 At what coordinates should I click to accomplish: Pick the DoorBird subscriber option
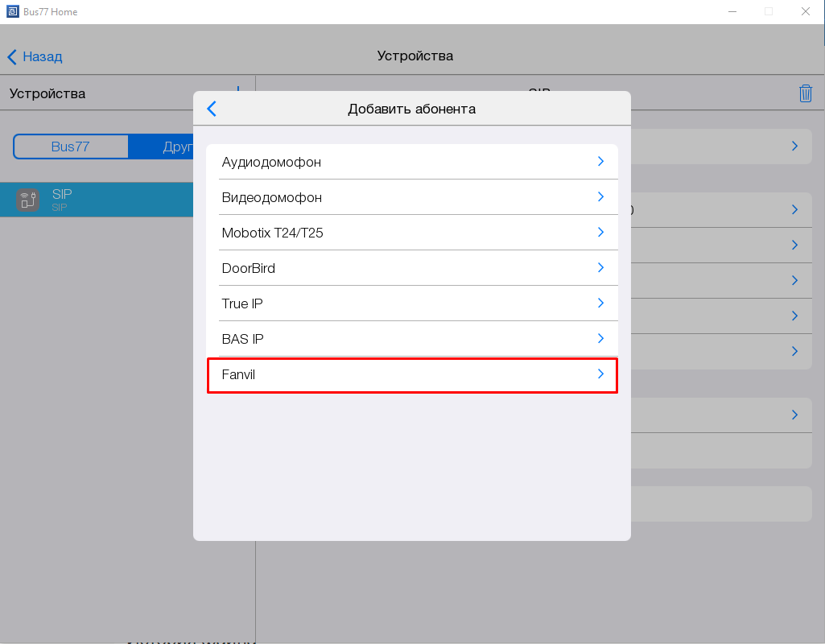(248, 268)
